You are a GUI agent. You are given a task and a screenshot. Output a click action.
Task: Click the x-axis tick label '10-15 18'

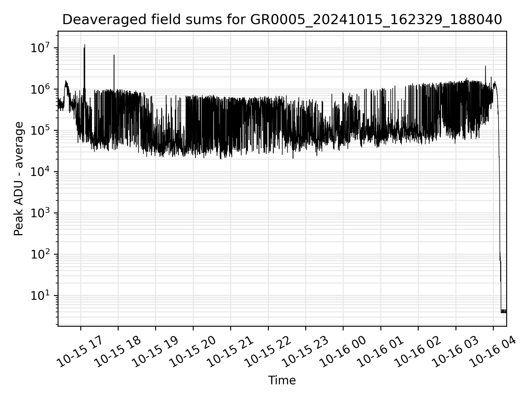[117, 352]
